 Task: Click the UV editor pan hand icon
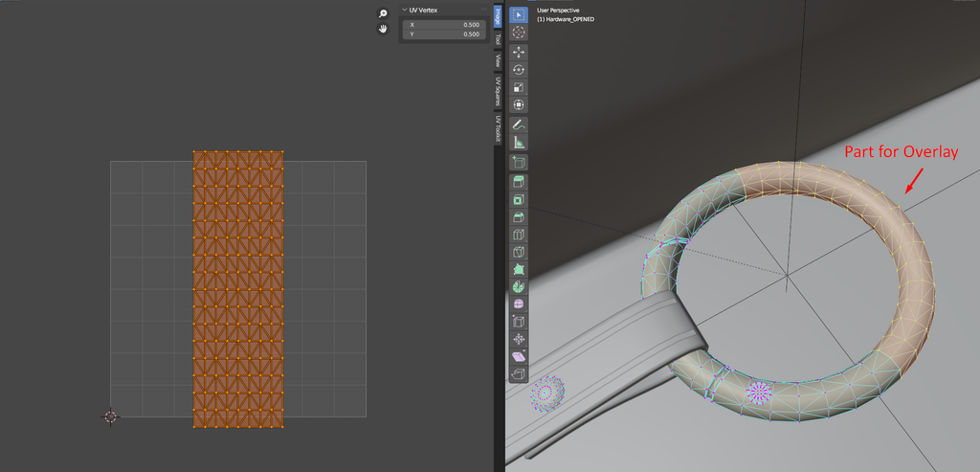click(x=383, y=29)
